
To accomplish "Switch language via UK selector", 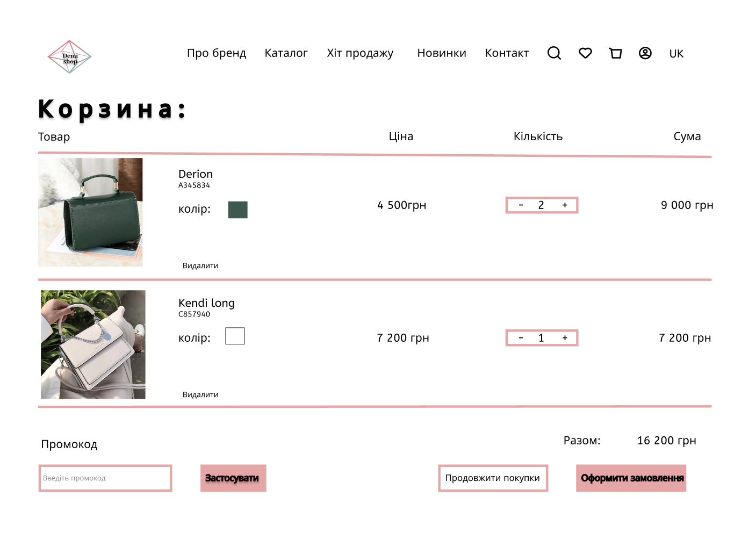I will click(676, 54).
